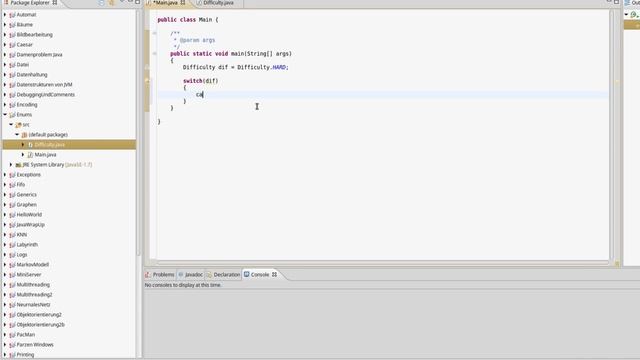This screenshot has height=360, width=640.
Task: Expand the HelloWorld project
Action: click(x=5, y=215)
